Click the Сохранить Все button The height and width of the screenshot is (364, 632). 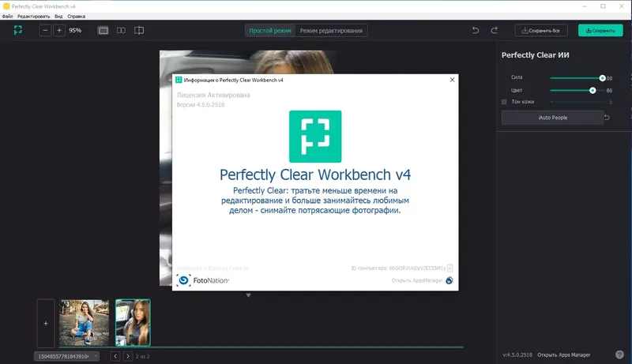[x=541, y=31]
